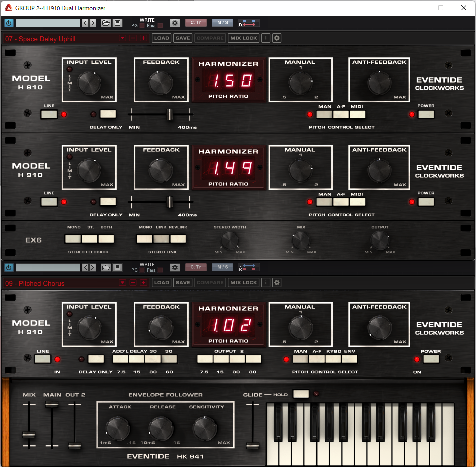Open preset folder icon in top toolbar
Screen dimensions: 476x467
click(x=106, y=23)
